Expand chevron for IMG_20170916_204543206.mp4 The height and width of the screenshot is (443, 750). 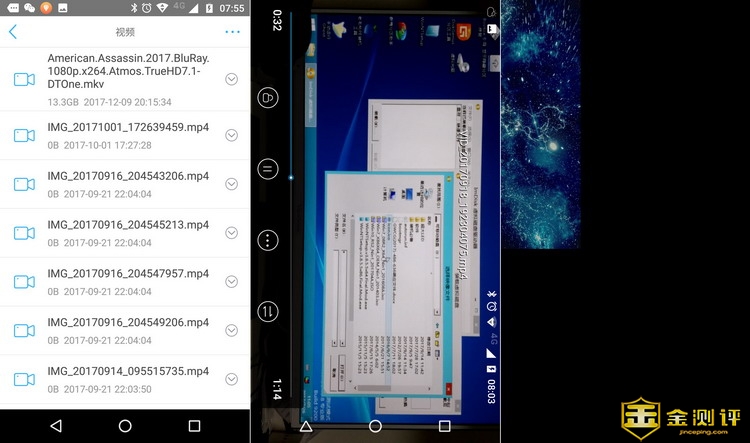tap(231, 184)
